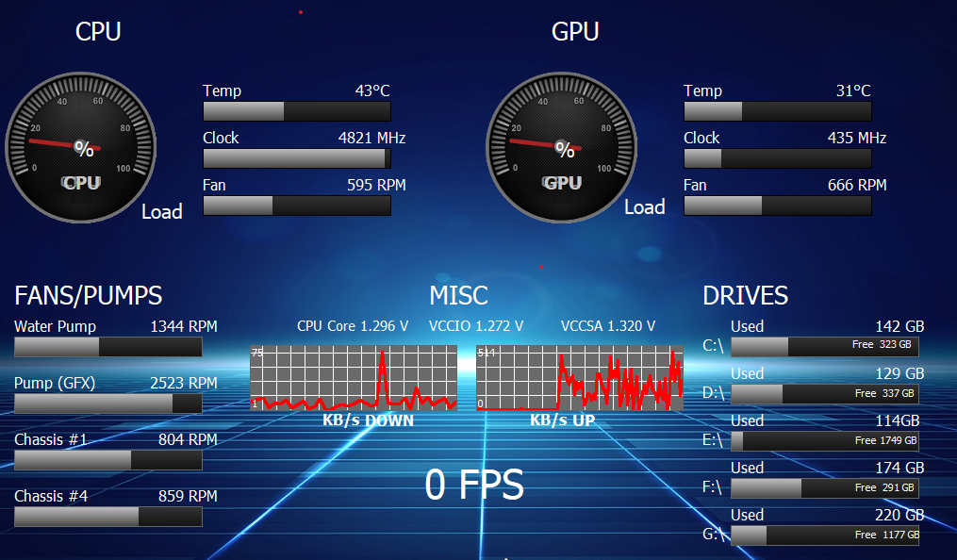Screen dimensions: 957x560
Task: Click the GPU Fan speed bar
Action: point(777,206)
